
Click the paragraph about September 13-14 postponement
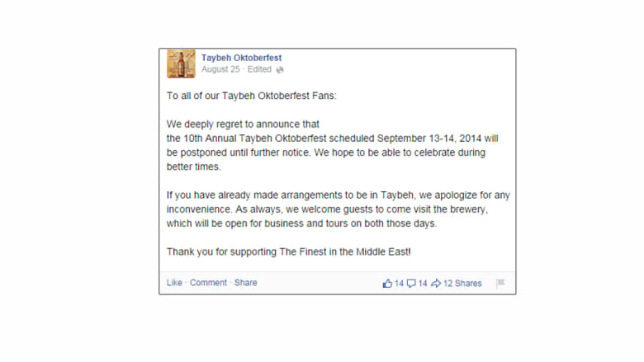tap(332, 153)
